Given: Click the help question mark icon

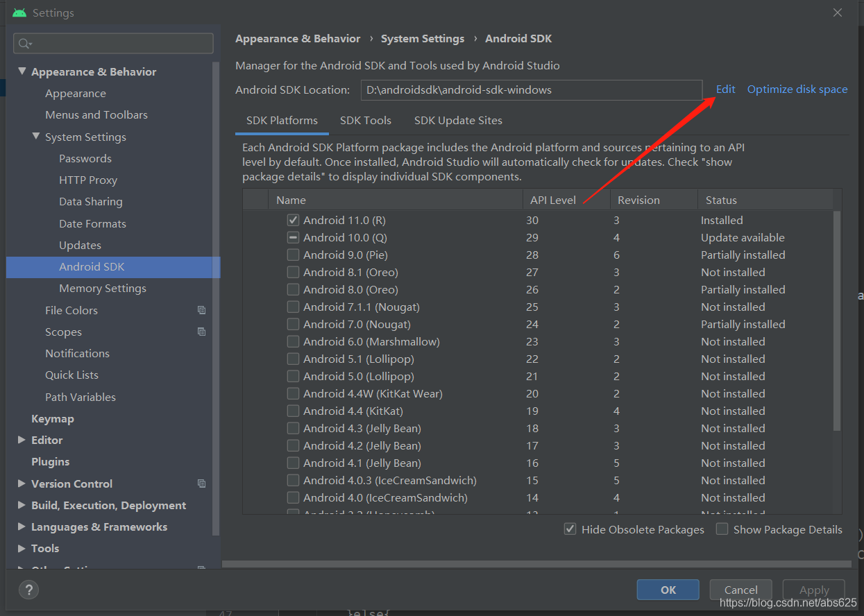Looking at the screenshot, I should point(28,590).
